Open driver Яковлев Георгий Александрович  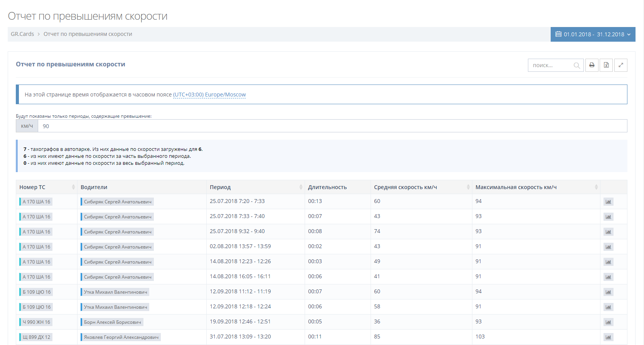[x=121, y=337]
